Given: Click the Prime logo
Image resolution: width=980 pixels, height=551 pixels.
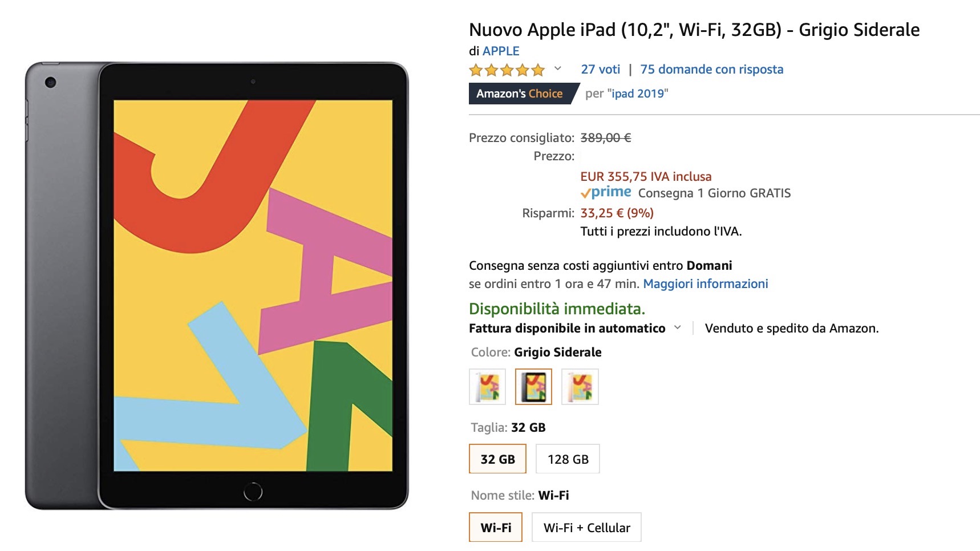Looking at the screenshot, I should (606, 193).
